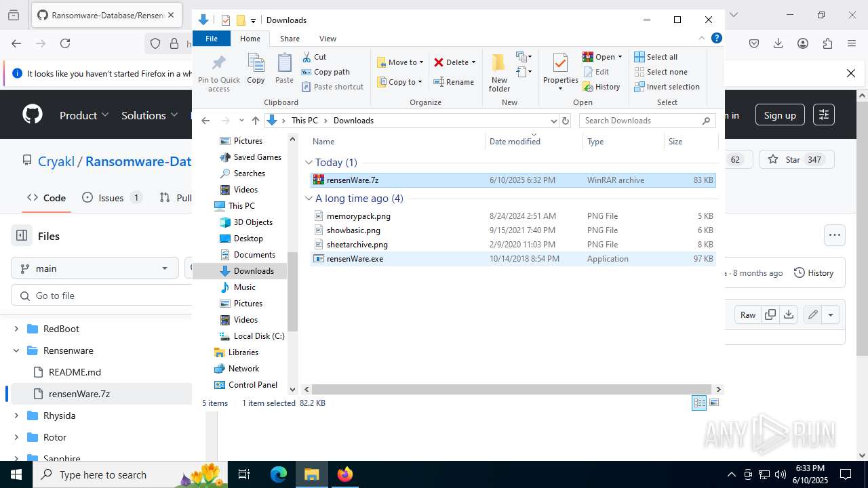Open Network in navigation pane
This screenshot has width=868, height=488.
[243, 369]
